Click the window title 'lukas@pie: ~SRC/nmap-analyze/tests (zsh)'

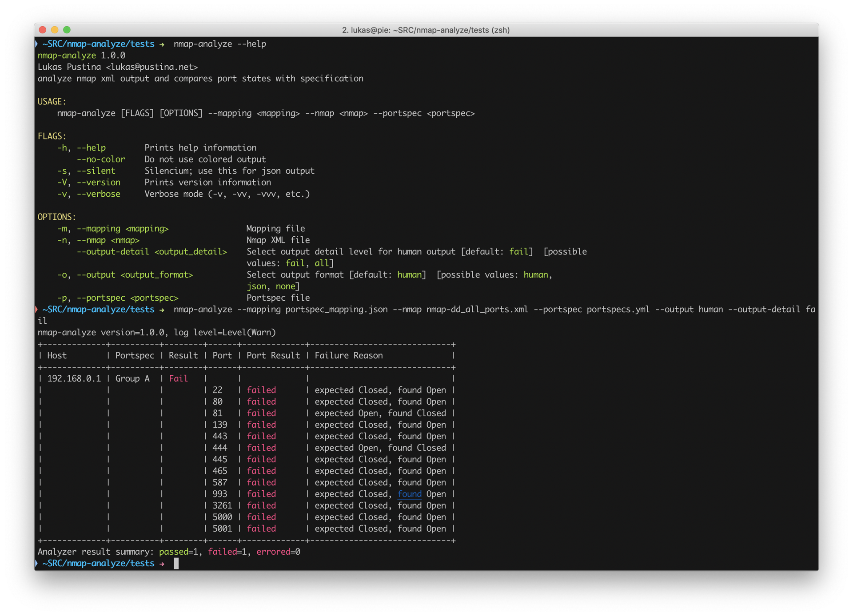click(x=430, y=30)
